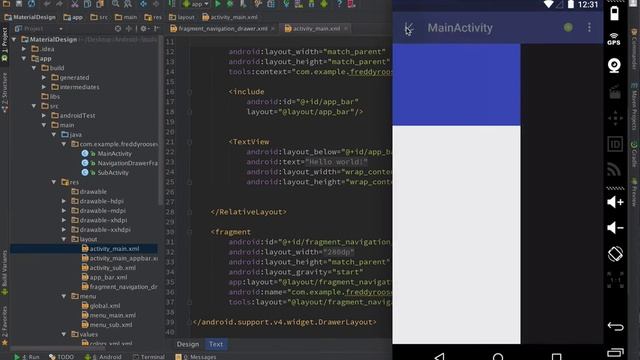Image resolution: width=640 pixels, height=360 pixels.
Task: Click the Help question mark toolbar icon
Action: coord(339,4)
